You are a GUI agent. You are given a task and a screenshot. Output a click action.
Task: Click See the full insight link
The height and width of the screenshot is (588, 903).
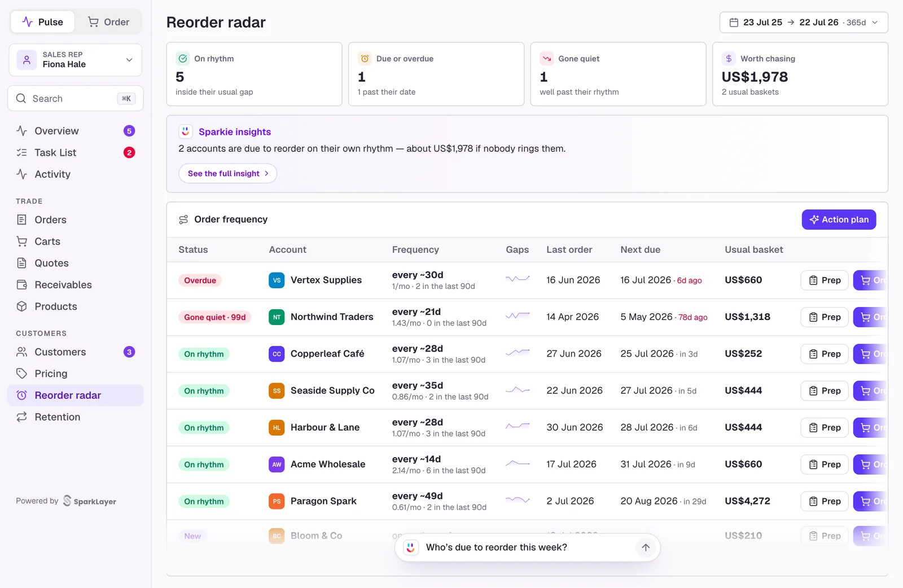pos(228,174)
